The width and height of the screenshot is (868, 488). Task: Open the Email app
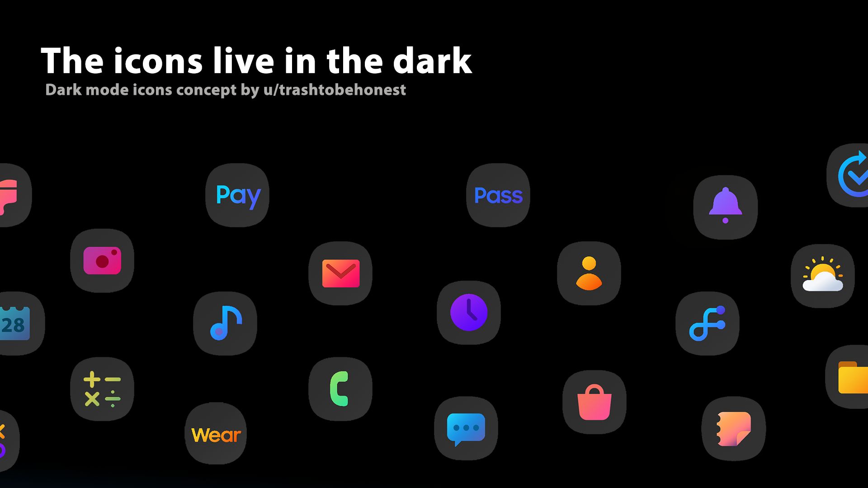click(341, 273)
